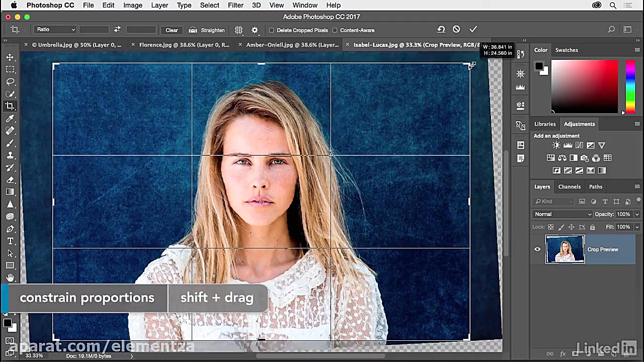The height and width of the screenshot is (362, 644).
Task: Select the Eyedropper tool
Action: coord(10,119)
